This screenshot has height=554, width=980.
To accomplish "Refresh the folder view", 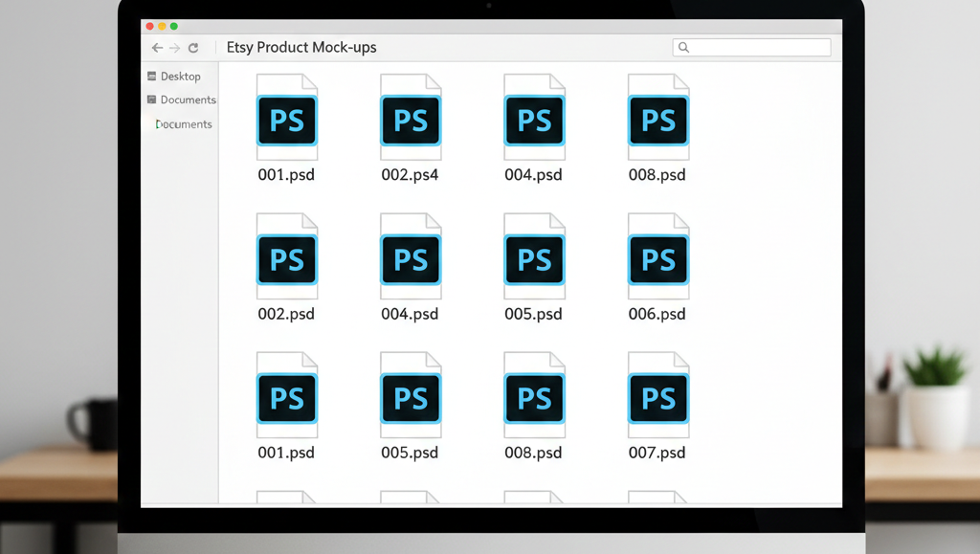I will click(x=194, y=47).
